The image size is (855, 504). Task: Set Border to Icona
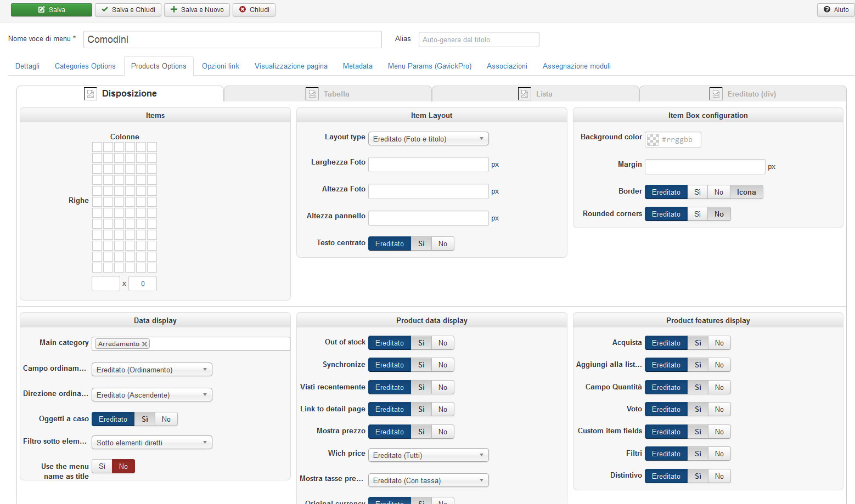[746, 192]
